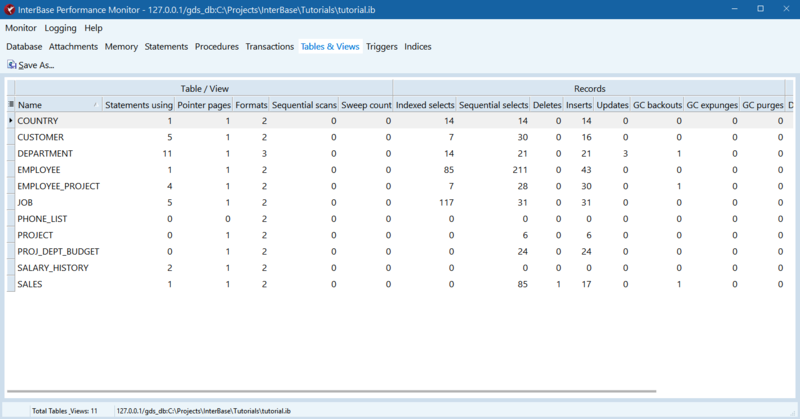The image size is (800, 419).
Task: Click JOB indexed selects value 117
Action: pyautogui.click(x=446, y=203)
